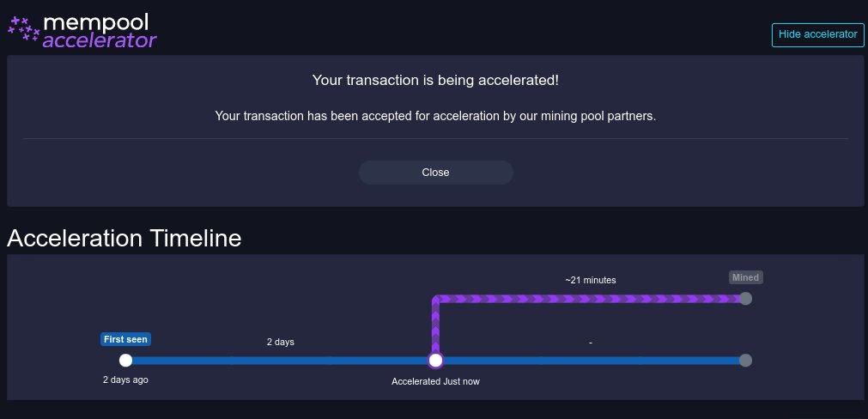Click the "First seen" badge

pyautogui.click(x=125, y=339)
